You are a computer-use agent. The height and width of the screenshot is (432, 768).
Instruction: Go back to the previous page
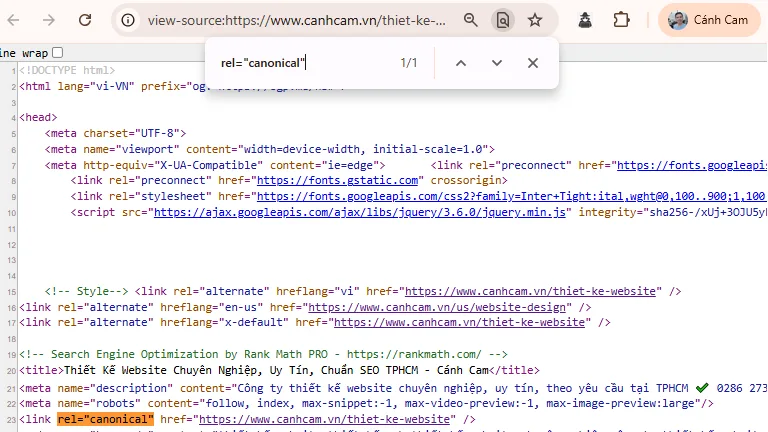click(x=14, y=20)
